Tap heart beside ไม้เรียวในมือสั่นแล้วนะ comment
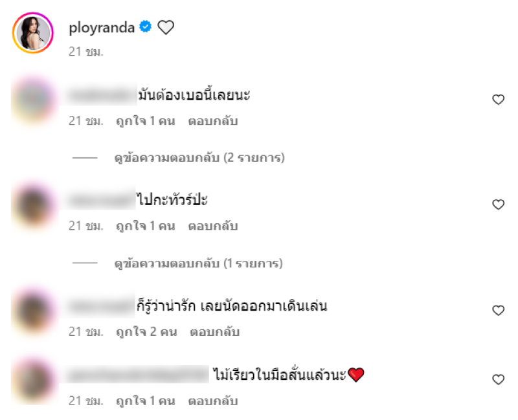 pos(498,379)
